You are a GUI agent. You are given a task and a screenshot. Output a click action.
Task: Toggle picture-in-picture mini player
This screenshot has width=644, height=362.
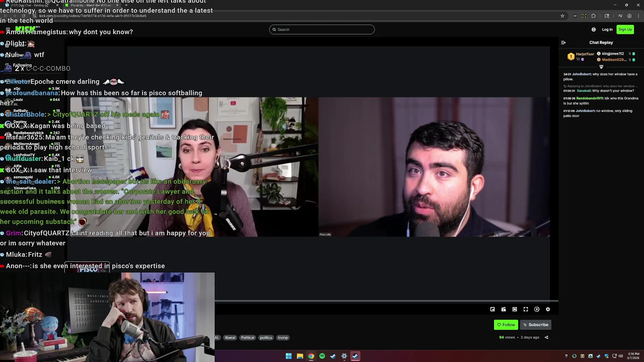[x=492, y=309]
